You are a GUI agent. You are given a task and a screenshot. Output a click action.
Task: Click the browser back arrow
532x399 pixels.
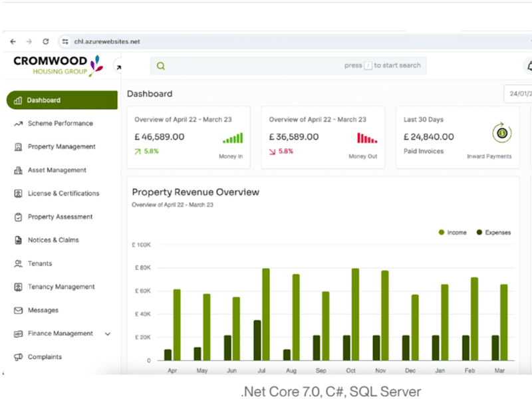click(13, 41)
